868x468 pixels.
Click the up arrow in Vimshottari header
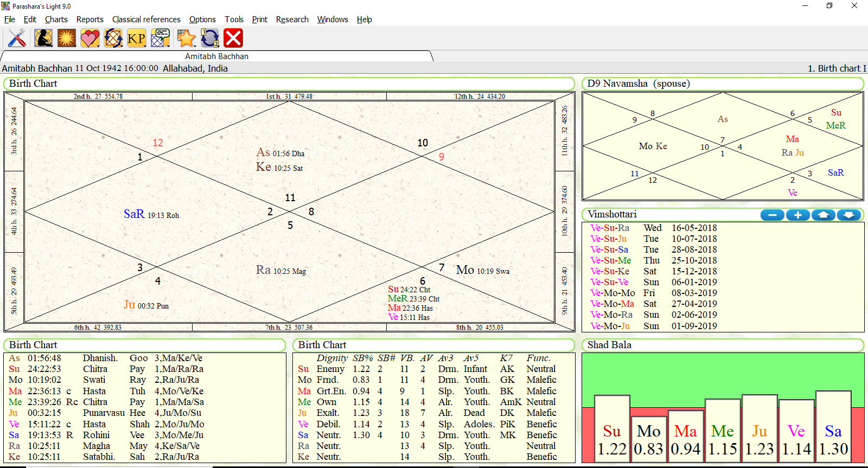(823, 215)
